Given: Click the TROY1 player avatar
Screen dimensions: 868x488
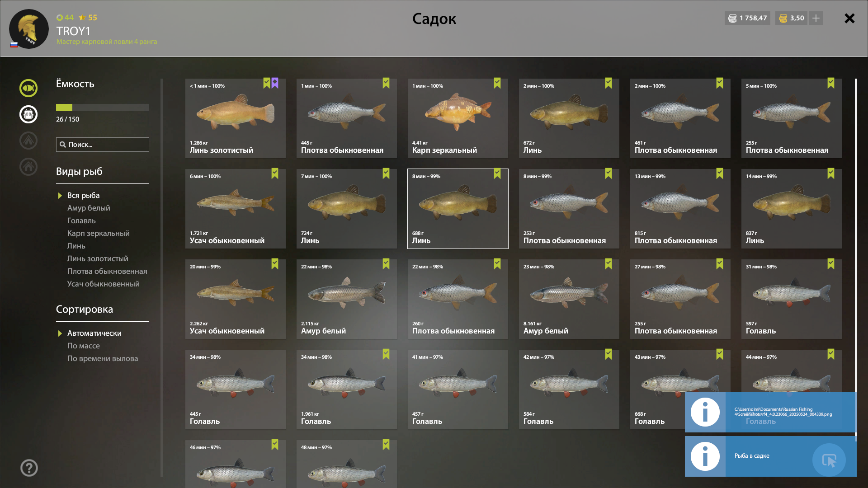Looking at the screenshot, I should click(29, 29).
